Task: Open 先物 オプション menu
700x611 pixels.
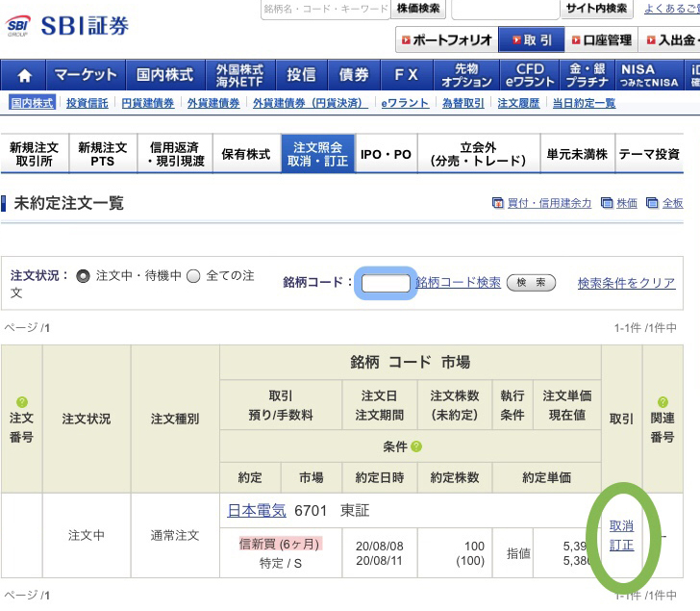Action: coord(466,75)
